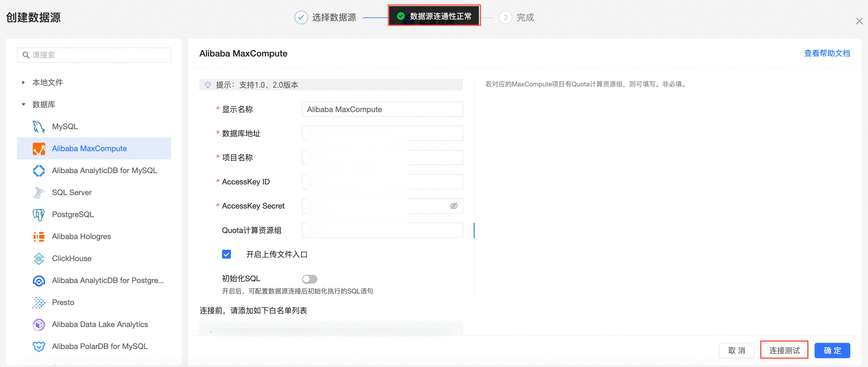Click the Alibaba Data Lake Analytics icon
This screenshot has height=367, width=868.
(38, 325)
